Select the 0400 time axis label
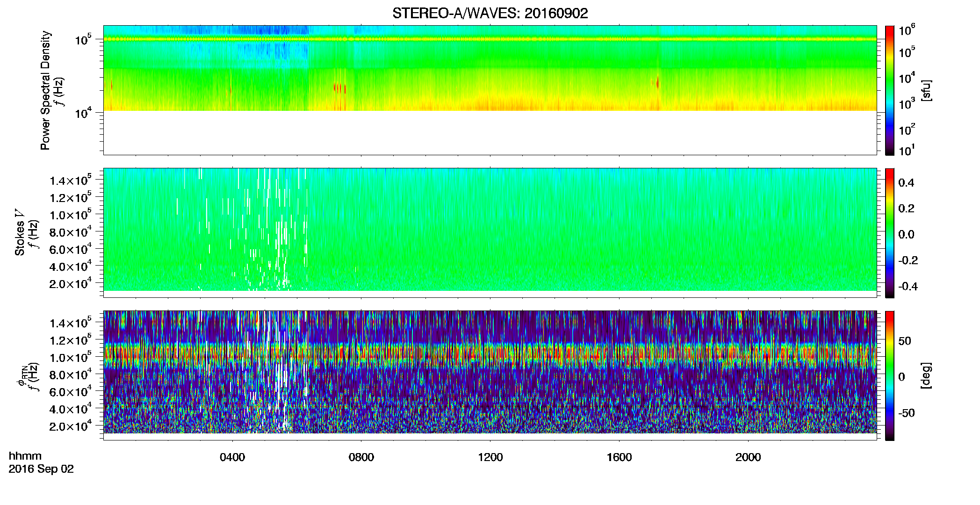980x505 pixels. coord(232,457)
